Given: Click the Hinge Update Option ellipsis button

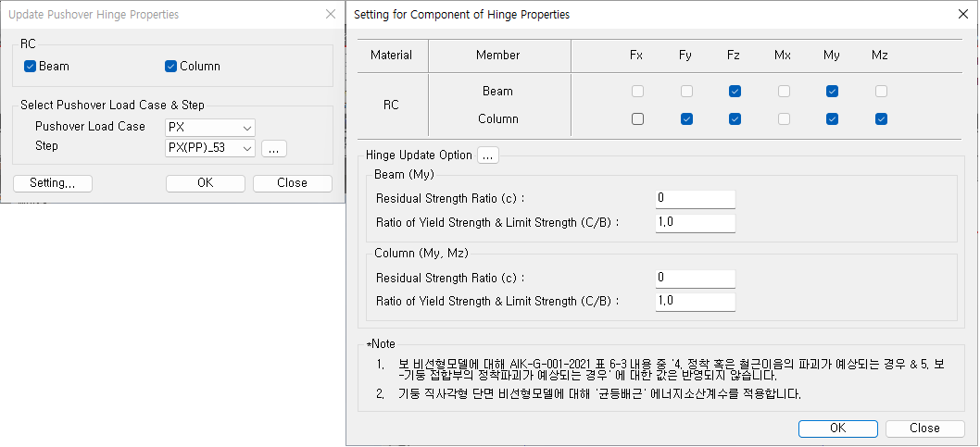Looking at the screenshot, I should [488, 155].
